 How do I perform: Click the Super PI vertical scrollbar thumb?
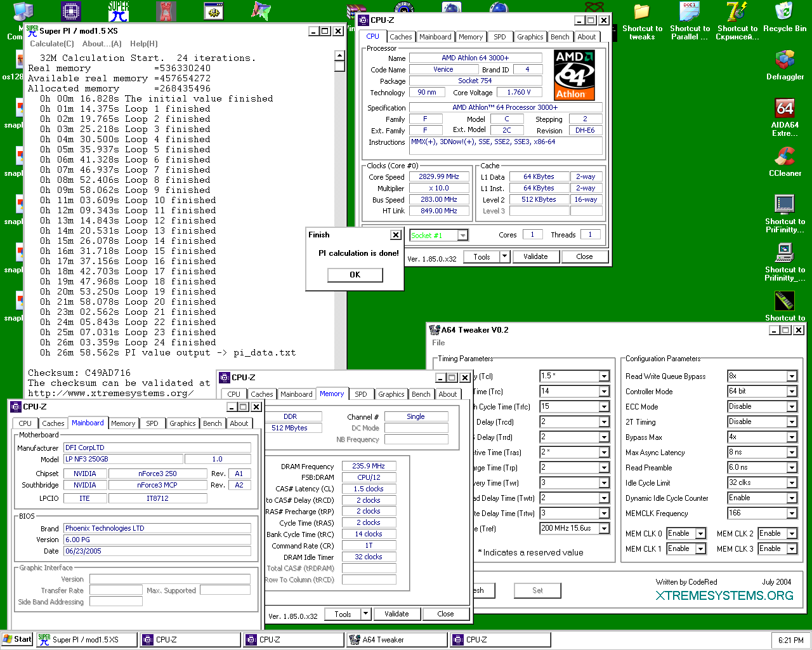coord(340,66)
